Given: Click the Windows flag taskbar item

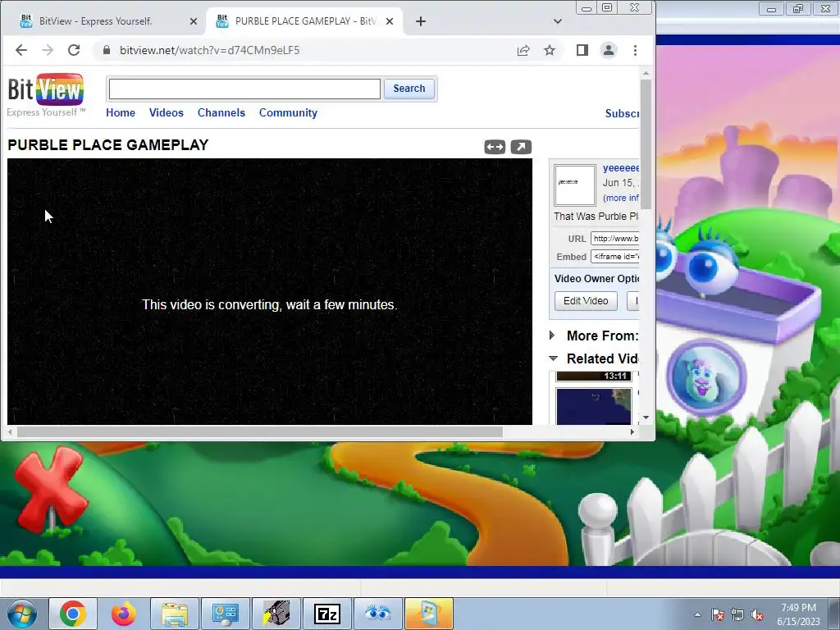Looking at the screenshot, I should coord(428,614).
